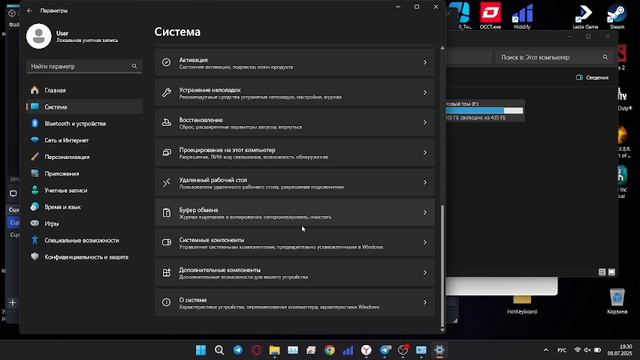Click the back arrow in Параметры
The width and height of the screenshot is (640, 360).
point(29,11)
